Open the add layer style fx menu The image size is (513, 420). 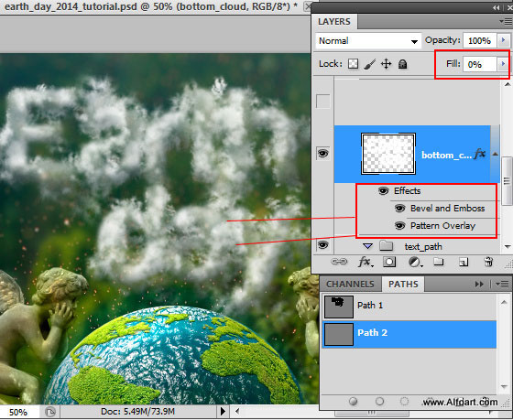point(365,262)
